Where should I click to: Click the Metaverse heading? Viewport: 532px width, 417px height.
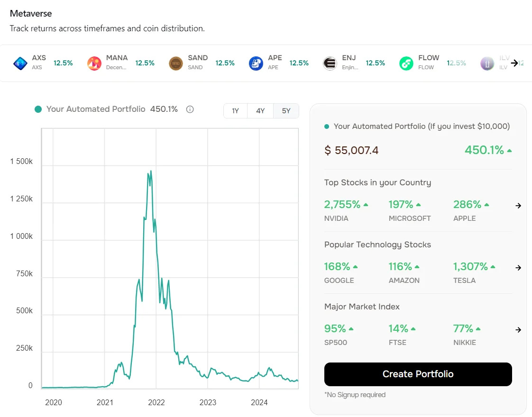pos(31,14)
